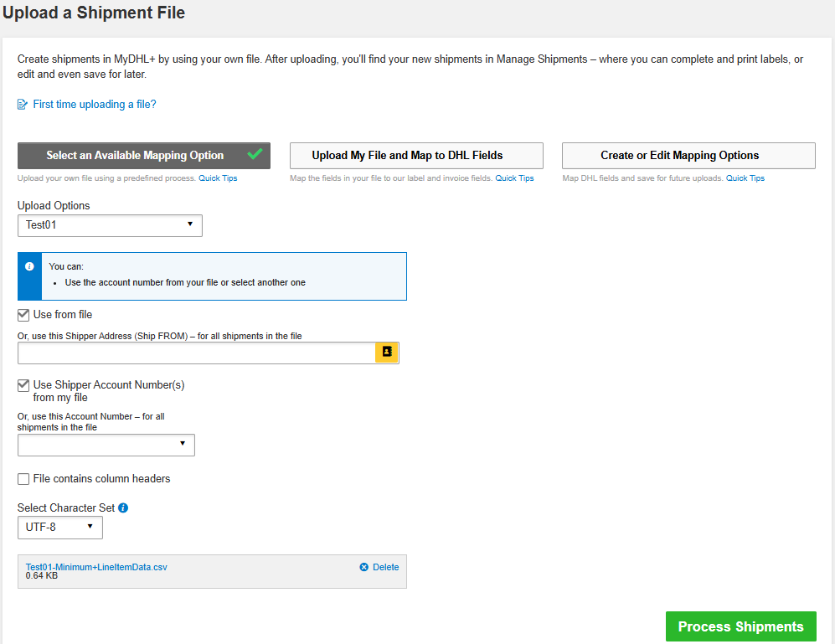Uncheck the Use from file checkbox
The width and height of the screenshot is (835, 644).
[x=23, y=315]
